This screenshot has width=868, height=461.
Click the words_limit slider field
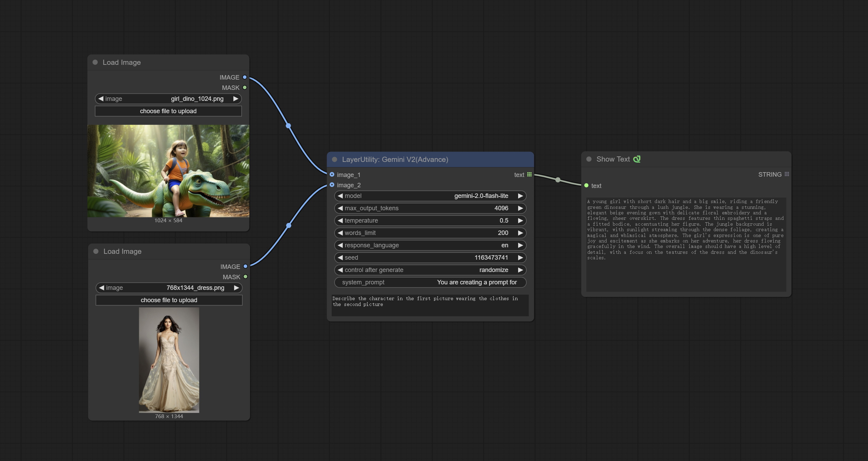coord(430,233)
